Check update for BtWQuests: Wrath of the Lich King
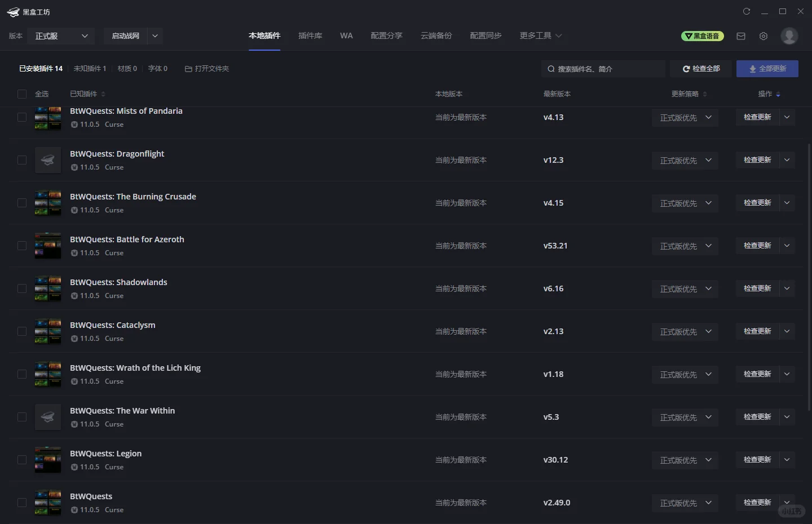812x524 pixels. click(x=758, y=374)
